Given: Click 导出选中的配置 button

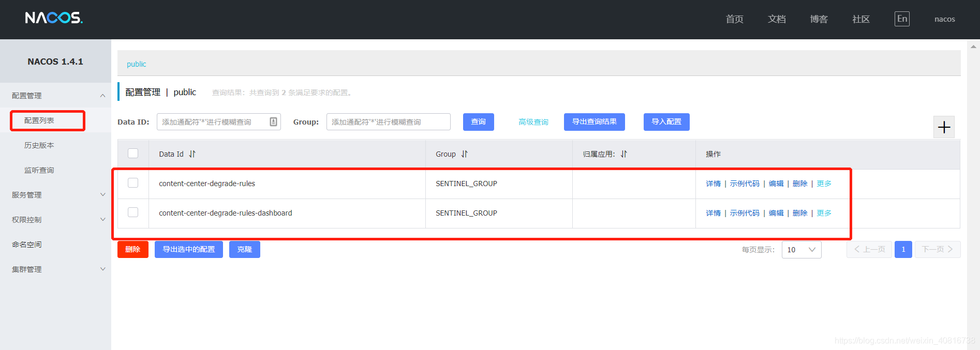Looking at the screenshot, I should (x=189, y=249).
